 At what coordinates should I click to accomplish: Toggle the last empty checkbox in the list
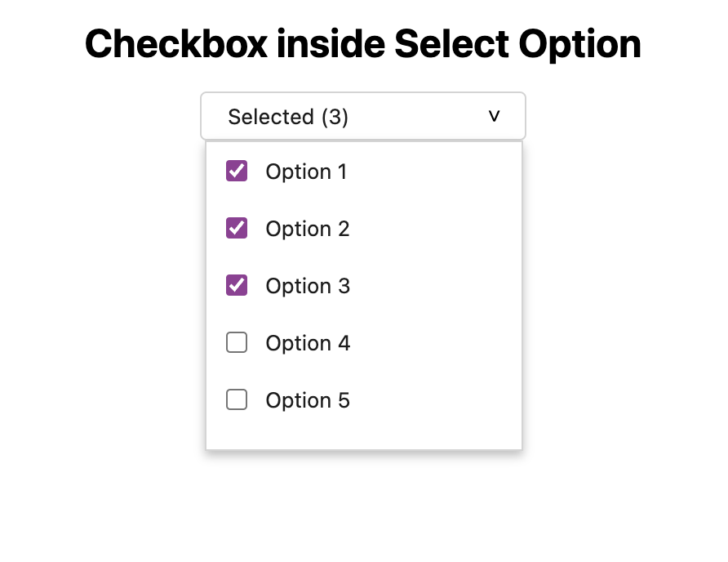click(237, 399)
